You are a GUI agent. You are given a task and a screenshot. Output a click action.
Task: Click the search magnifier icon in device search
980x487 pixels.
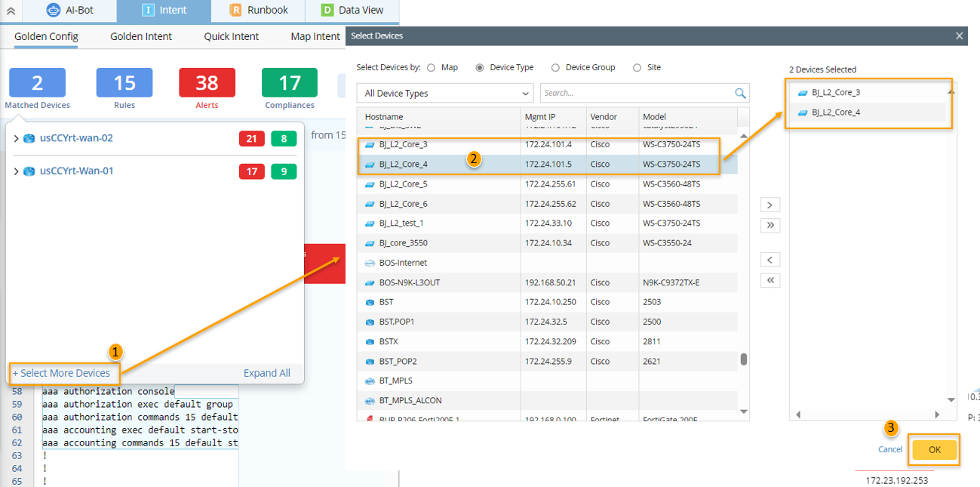click(x=740, y=93)
